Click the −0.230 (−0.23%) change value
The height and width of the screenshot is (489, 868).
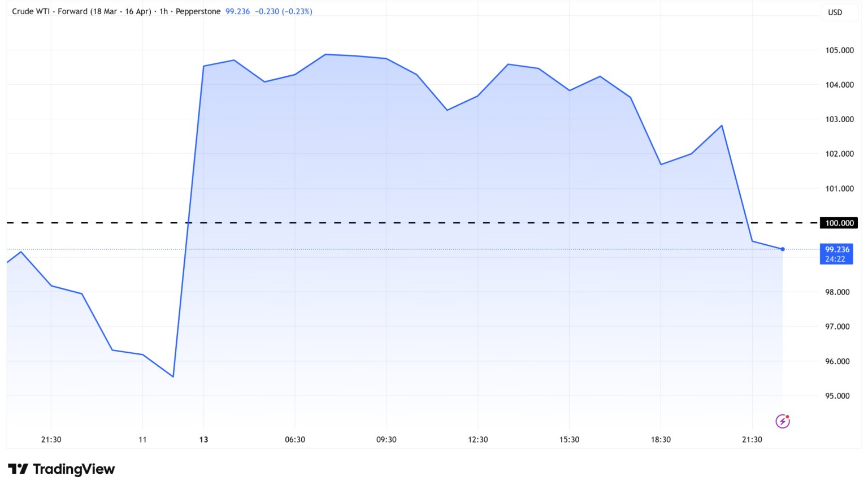tap(284, 11)
